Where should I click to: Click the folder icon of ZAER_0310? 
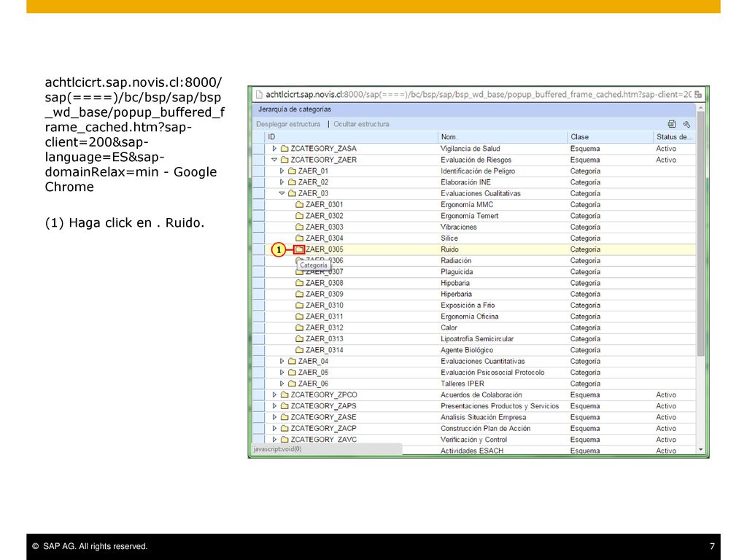tap(299, 306)
